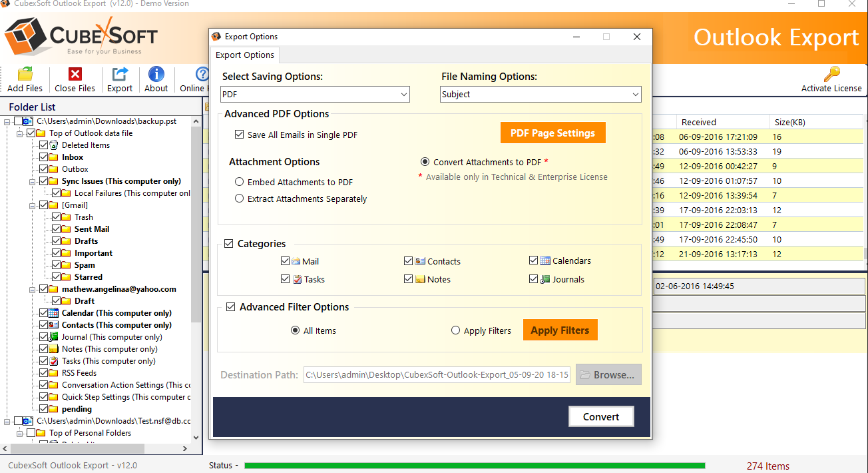Toggle Advanced Filter Options checkbox
This screenshot has height=473, width=868.
click(231, 307)
